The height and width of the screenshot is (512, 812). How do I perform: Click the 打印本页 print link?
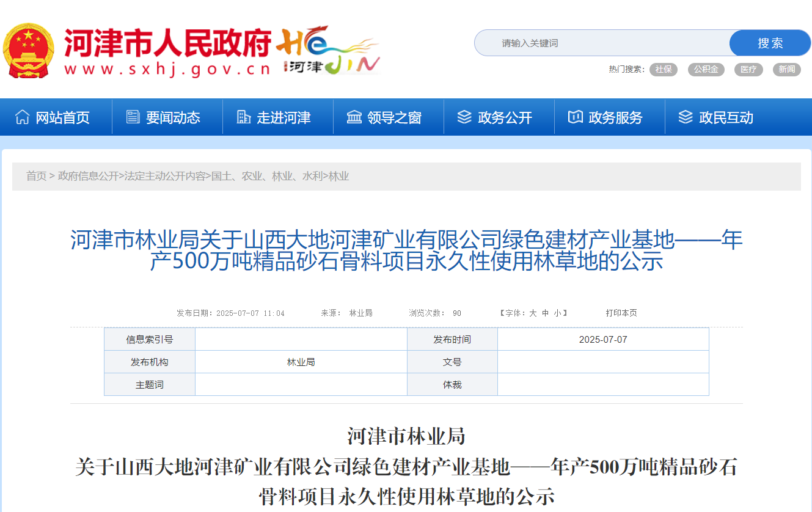point(621,313)
